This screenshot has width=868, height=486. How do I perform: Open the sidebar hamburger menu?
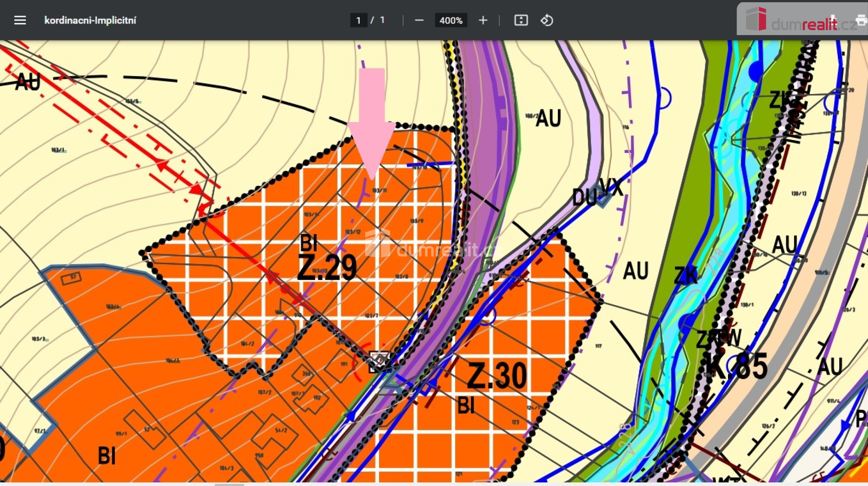(x=20, y=20)
